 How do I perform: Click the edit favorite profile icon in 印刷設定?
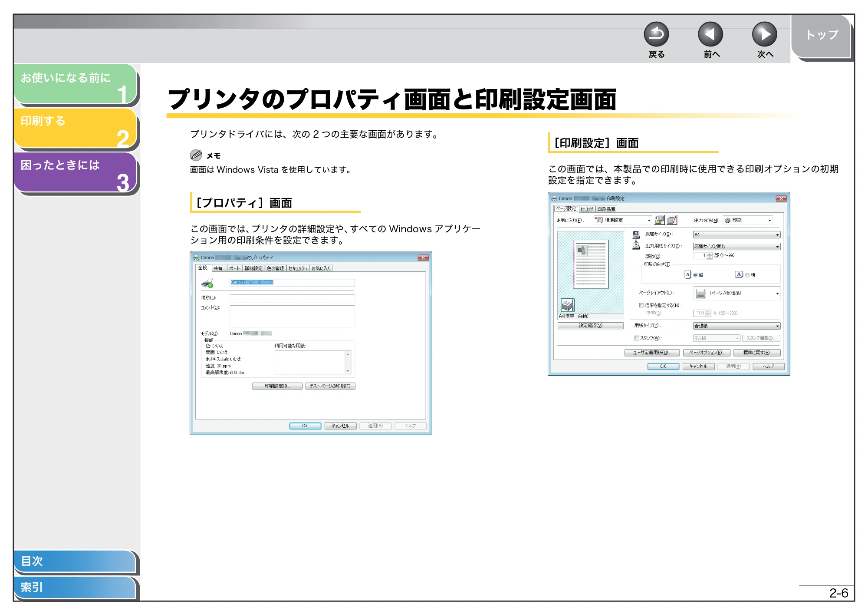tap(672, 220)
